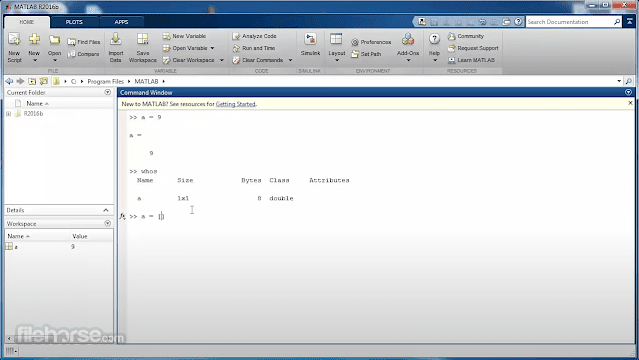Click Import Data icon
Viewport: 639px width, 360px height.
click(x=116, y=39)
